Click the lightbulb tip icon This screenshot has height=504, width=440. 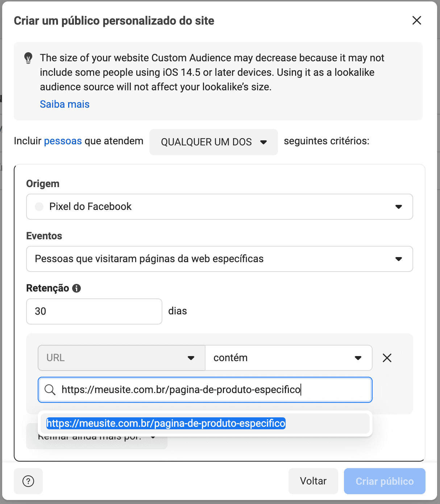[x=28, y=58]
